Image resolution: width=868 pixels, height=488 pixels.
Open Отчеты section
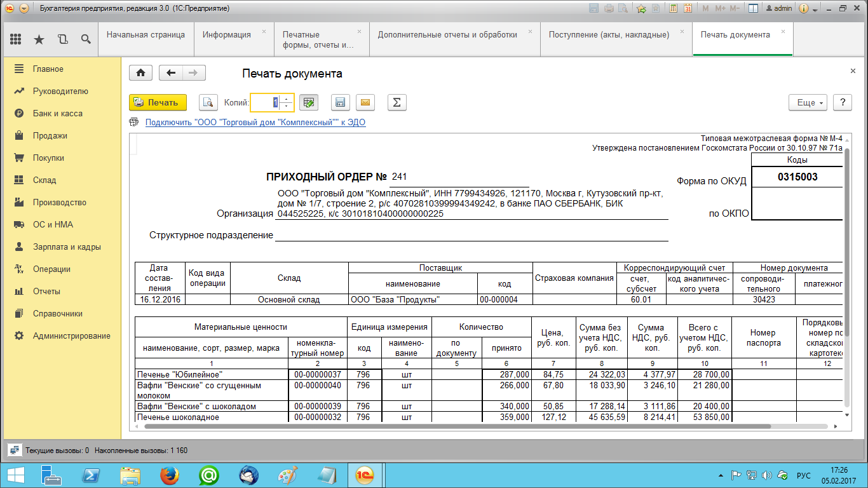click(x=62, y=291)
